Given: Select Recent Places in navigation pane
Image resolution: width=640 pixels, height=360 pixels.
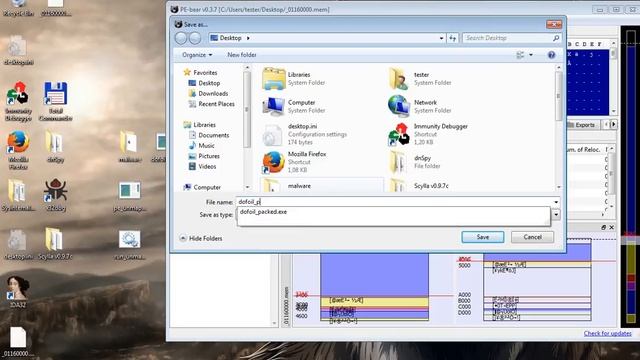Looking at the screenshot, I should click(211, 104).
